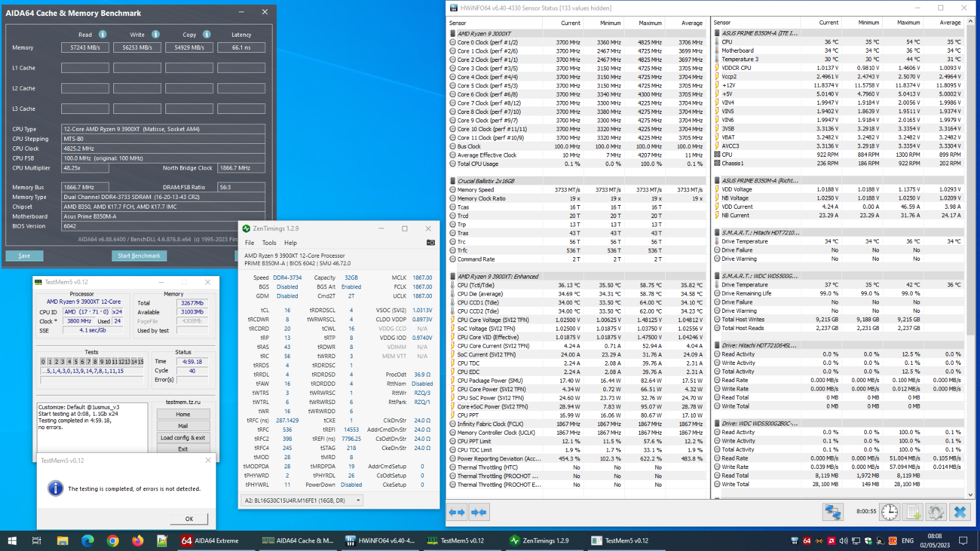Viewport: 980px width, 551px height.
Task: Open the Windows Start menu
Action: 12,541
